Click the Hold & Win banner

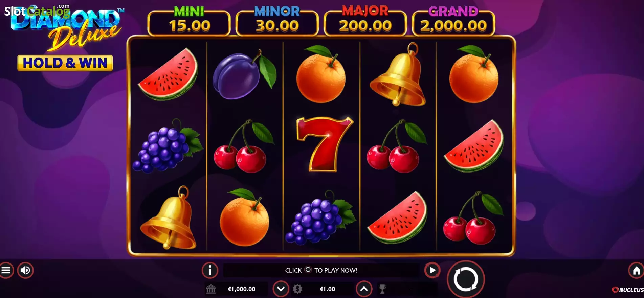point(65,63)
